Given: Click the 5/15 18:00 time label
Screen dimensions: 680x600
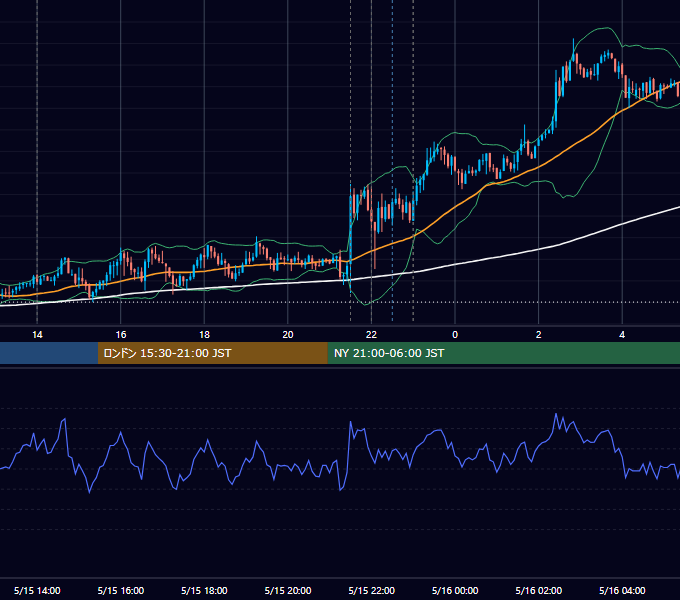Looking at the screenshot, I should pyautogui.click(x=204, y=590).
